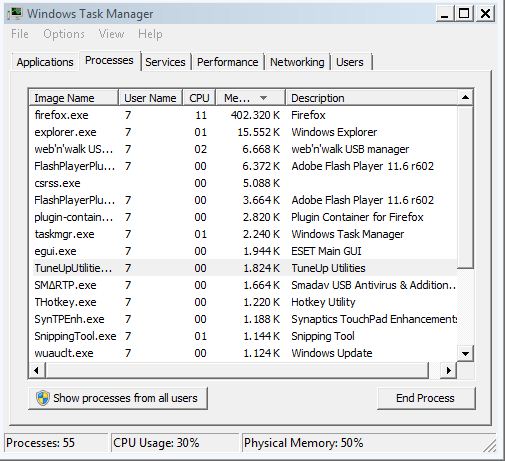
Task: Select the web'n'walk US... process
Action: coord(243,149)
